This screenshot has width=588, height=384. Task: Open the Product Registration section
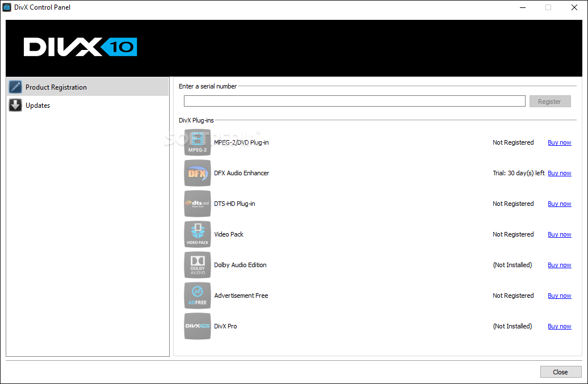[x=88, y=87]
